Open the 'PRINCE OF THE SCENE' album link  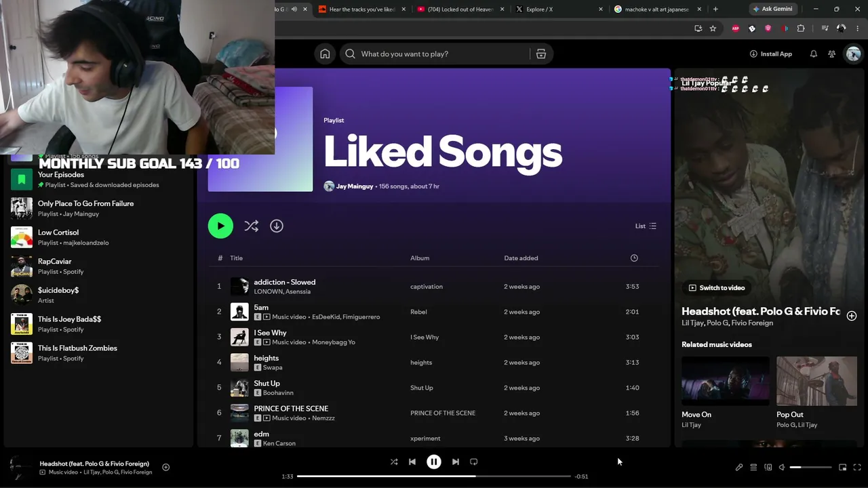pyautogui.click(x=443, y=413)
